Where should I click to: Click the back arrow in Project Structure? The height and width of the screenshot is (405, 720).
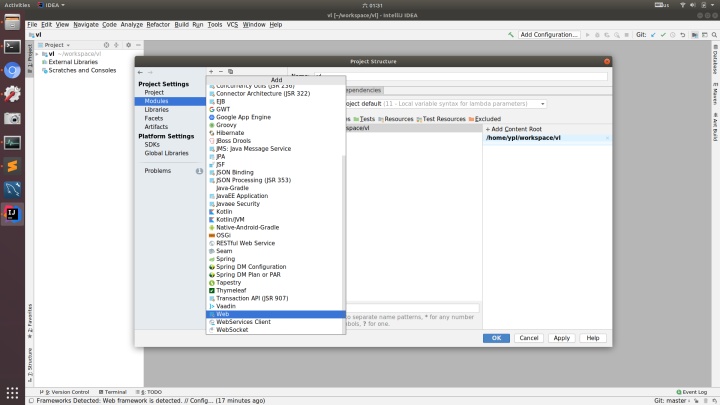point(141,72)
